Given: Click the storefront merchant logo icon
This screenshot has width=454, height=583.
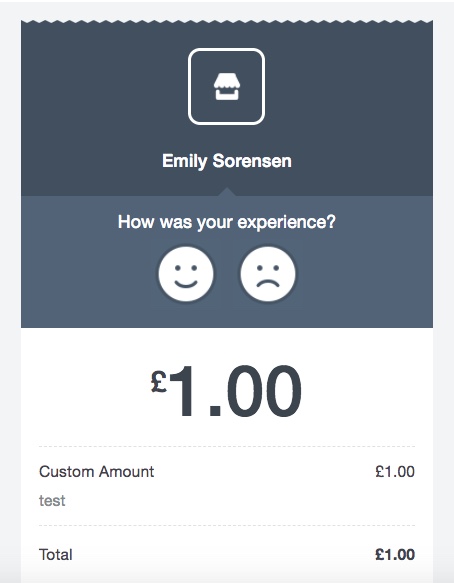Looking at the screenshot, I should (x=227, y=87).
